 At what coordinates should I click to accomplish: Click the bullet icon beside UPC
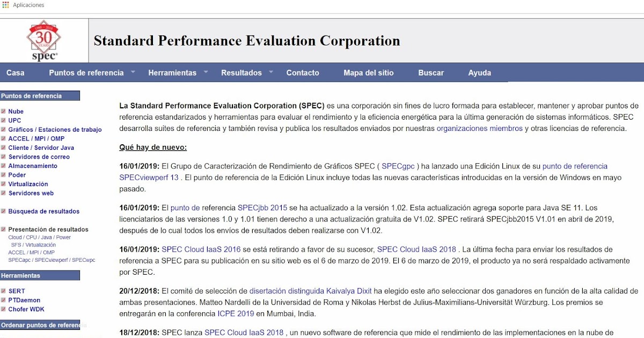pyautogui.click(x=3, y=121)
